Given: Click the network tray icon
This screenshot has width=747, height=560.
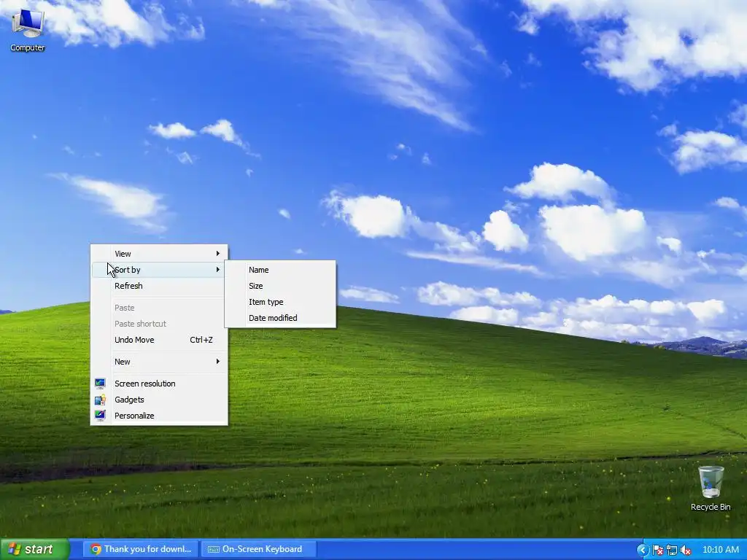Looking at the screenshot, I should coord(672,550).
